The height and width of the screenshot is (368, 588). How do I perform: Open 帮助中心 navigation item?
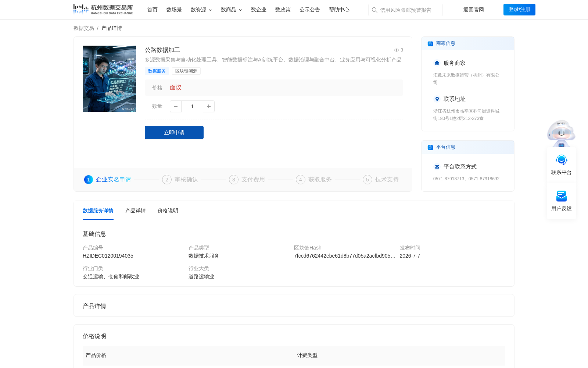(339, 10)
